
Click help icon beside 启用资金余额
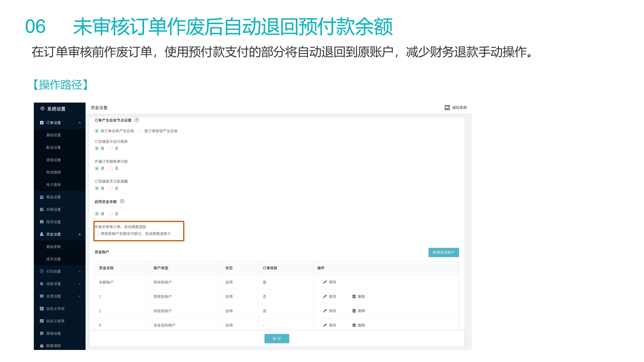coord(122,201)
